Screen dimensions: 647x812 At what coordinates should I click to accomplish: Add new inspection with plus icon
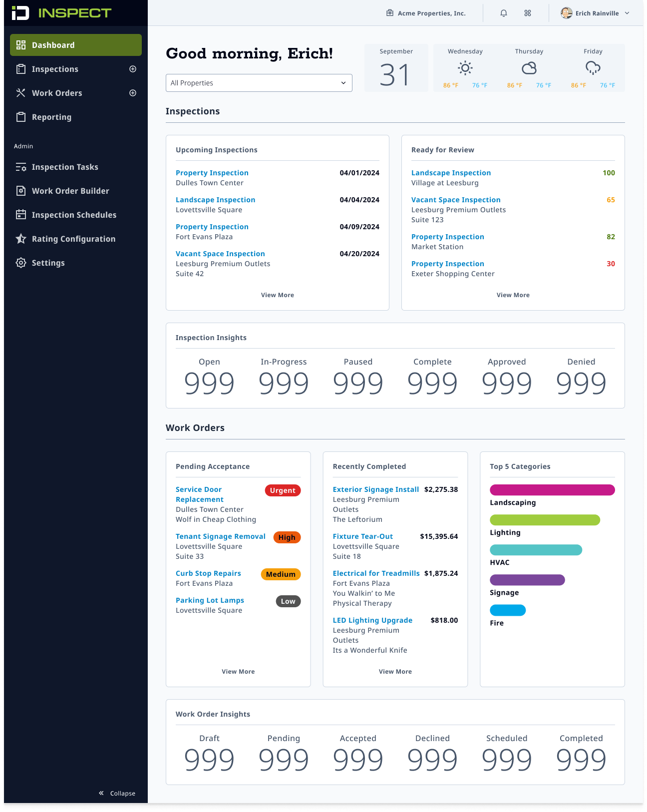[133, 69]
